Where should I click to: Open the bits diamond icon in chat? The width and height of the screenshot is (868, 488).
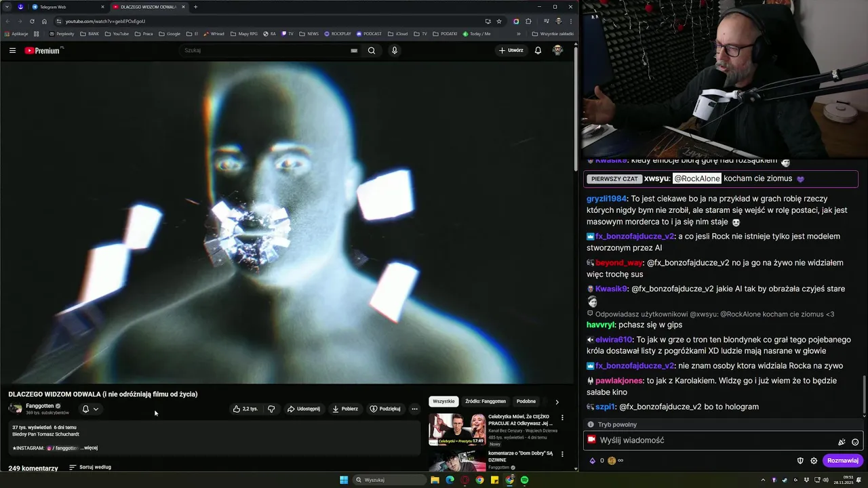592,460
